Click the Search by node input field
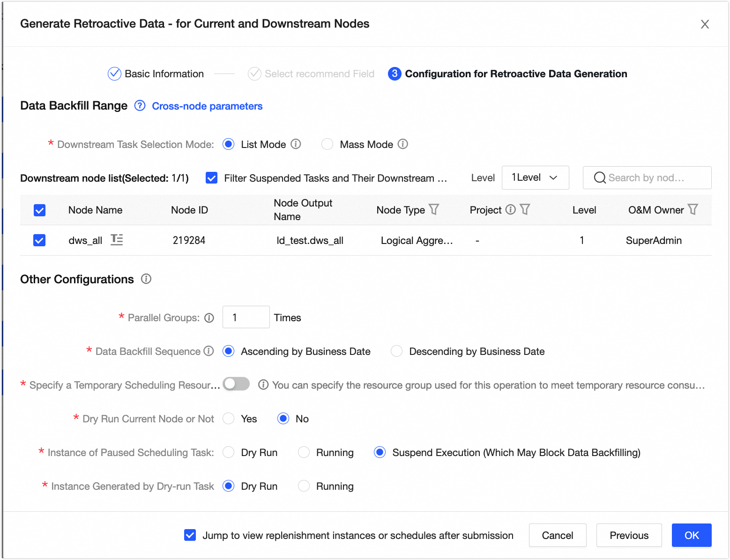Image resolution: width=730 pixels, height=560 pixels. [651, 178]
